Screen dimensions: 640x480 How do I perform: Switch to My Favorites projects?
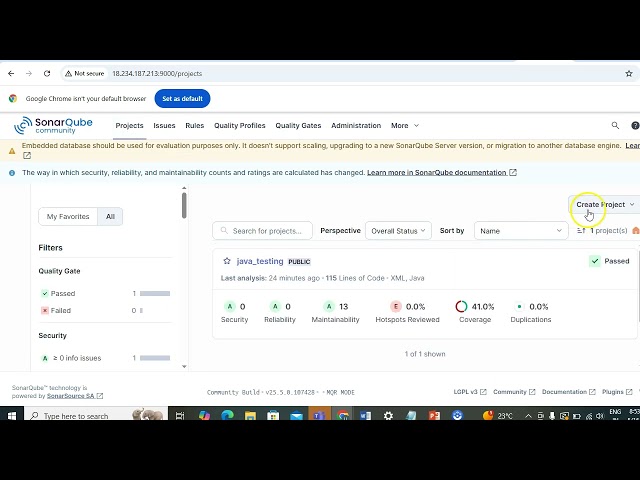[x=68, y=216]
